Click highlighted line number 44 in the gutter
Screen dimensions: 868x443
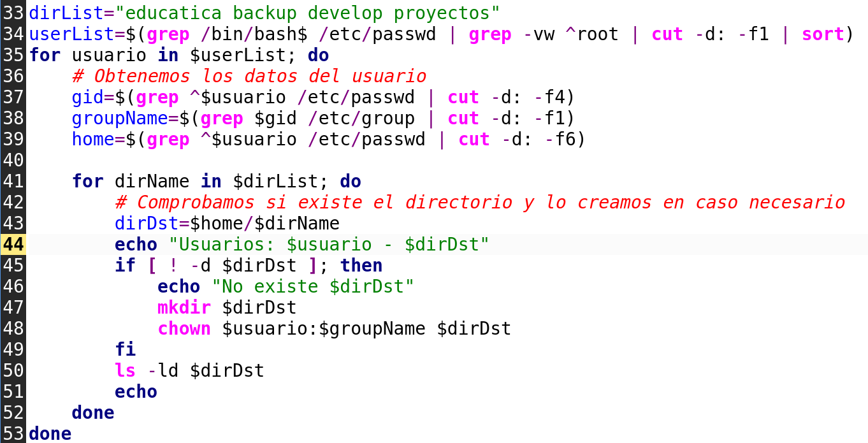tap(13, 244)
